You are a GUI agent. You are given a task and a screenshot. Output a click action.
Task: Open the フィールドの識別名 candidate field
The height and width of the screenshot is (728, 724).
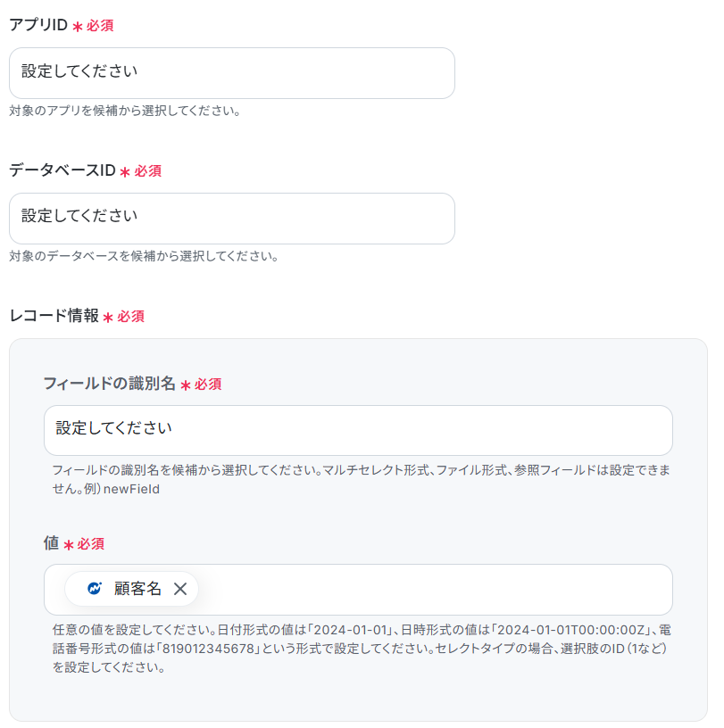(358, 430)
